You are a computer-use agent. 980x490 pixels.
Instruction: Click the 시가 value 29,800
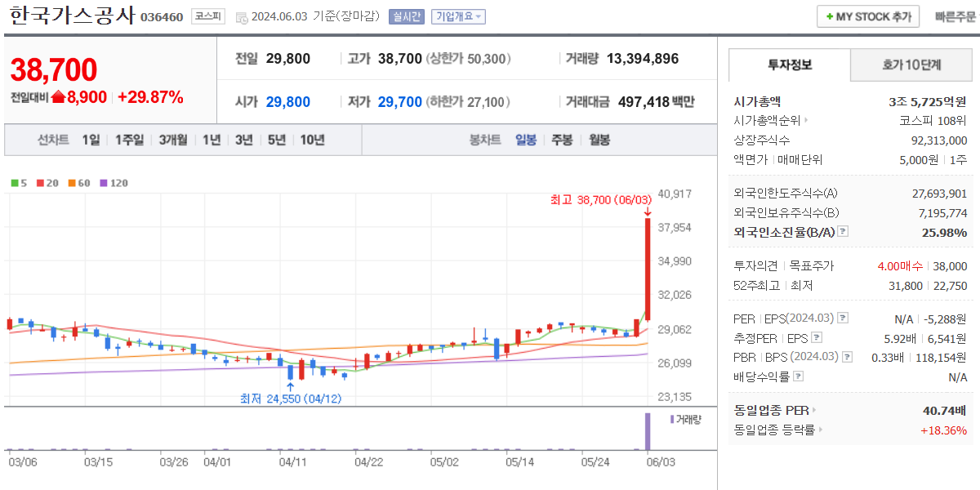(288, 102)
